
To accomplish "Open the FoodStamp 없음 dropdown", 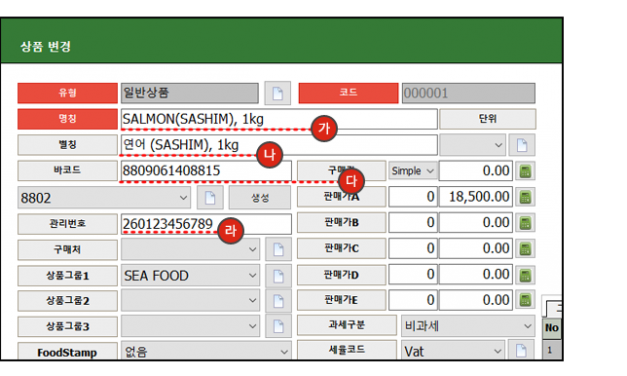I will click(x=206, y=351).
